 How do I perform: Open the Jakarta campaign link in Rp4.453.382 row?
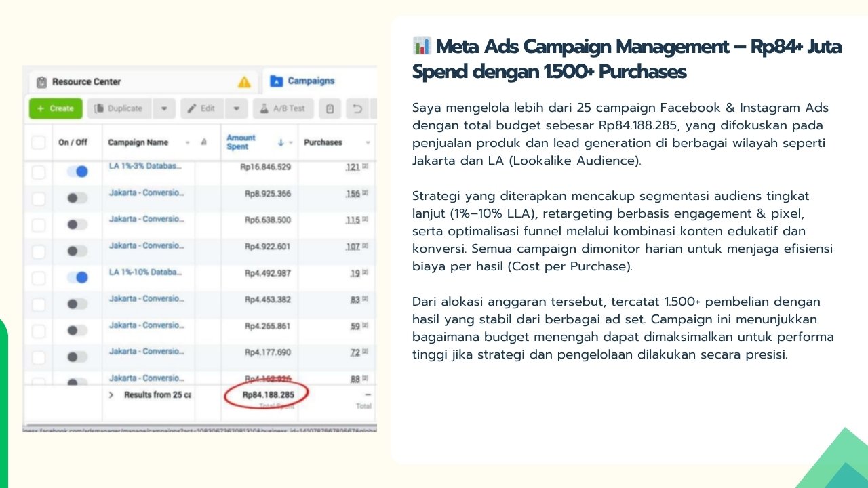point(145,298)
